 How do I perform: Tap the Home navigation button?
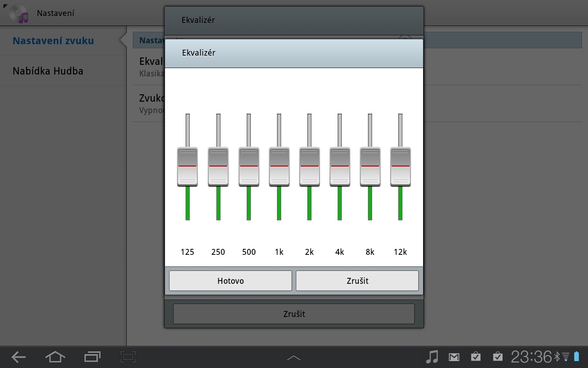point(55,357)
